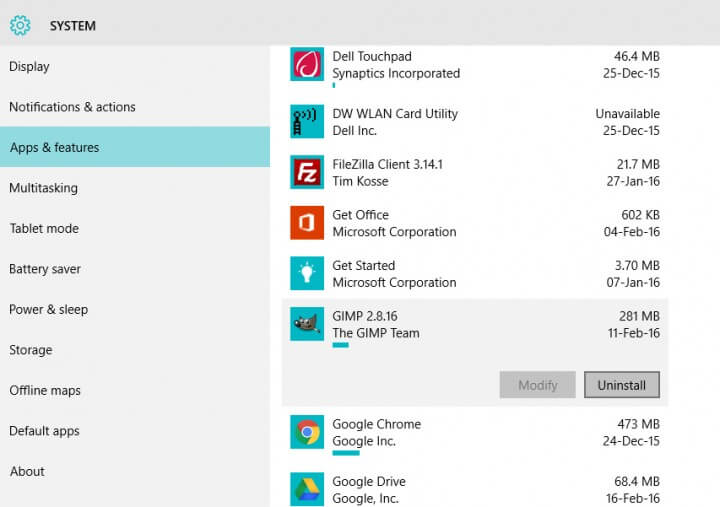The width and height of the screenshot is (720, 507).
Task: Click The GIMP Team publisher text
Action: [x=376, y=333]
